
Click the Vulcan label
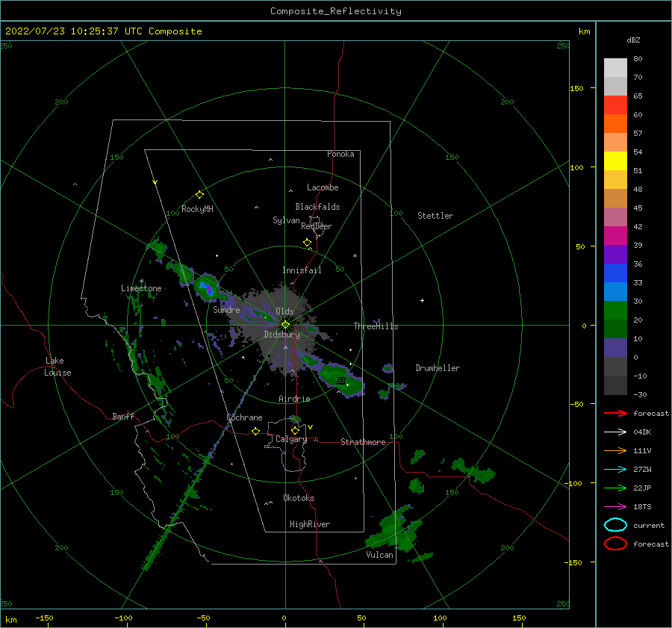[x=379, y=555]
